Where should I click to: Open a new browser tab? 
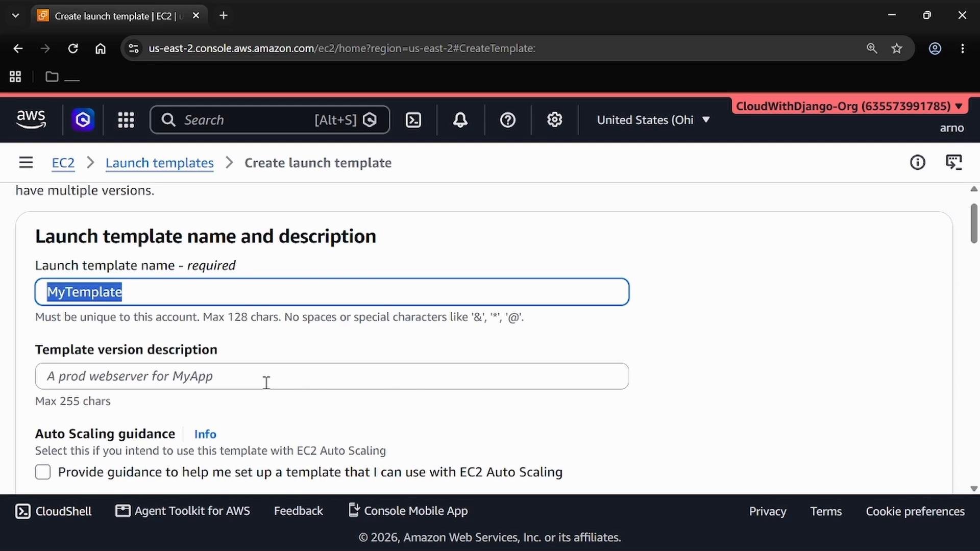tap(224, 16)
